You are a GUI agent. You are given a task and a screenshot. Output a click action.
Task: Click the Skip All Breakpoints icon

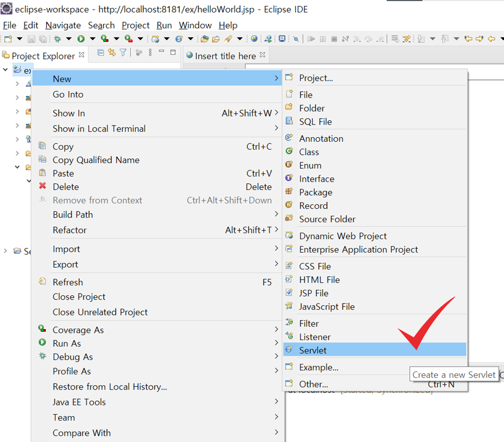296,39
